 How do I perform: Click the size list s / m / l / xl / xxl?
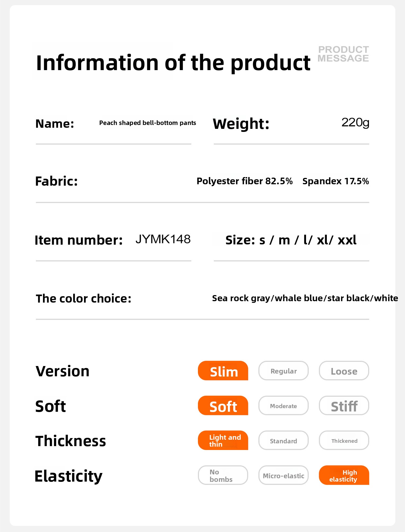(291, 240)
